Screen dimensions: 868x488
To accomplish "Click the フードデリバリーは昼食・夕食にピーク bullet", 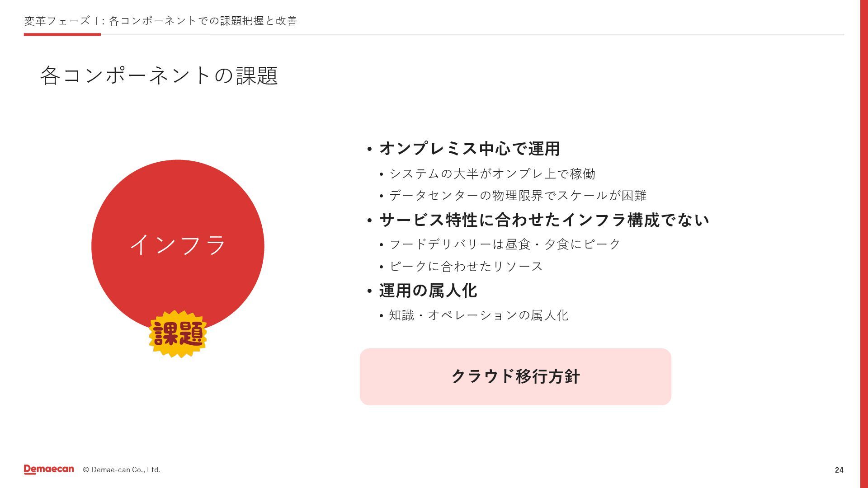I will click(505, 244).
